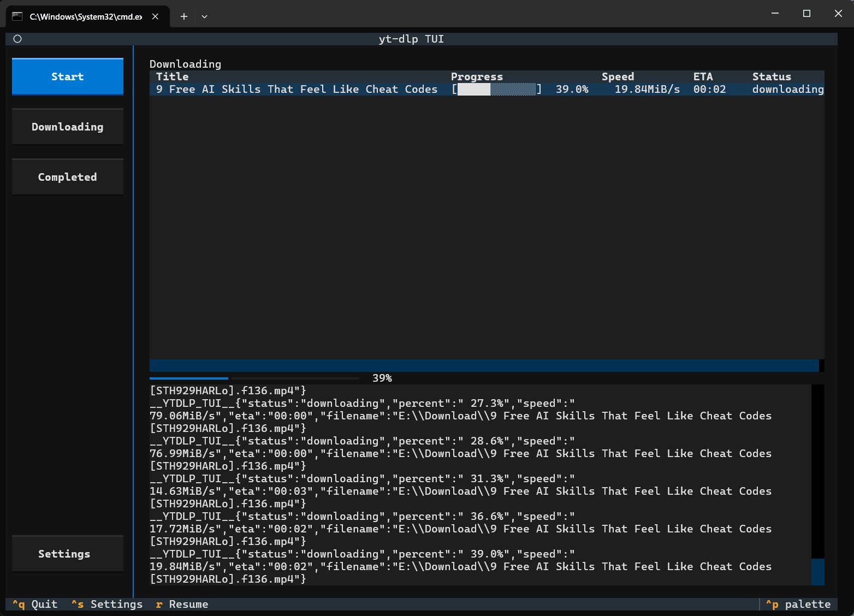Click the cmd icon on the terminal tab
Screen dimensions: 854x616
pyautogui.click(x=17, y=16)
